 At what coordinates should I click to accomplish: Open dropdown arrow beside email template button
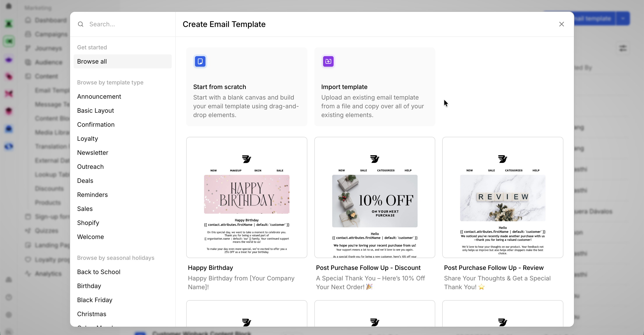623,18
